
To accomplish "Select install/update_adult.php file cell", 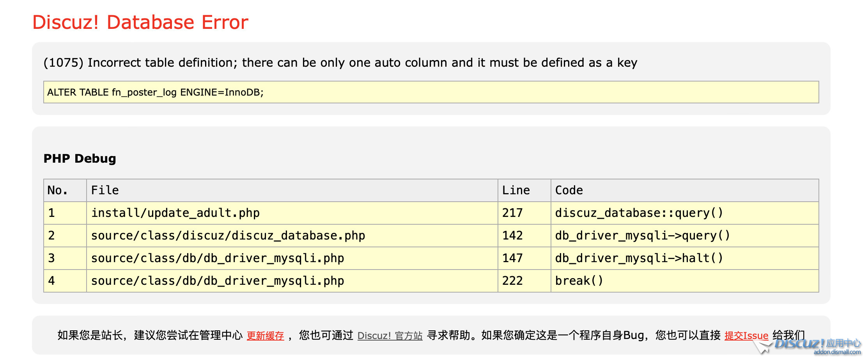I will (x=292, y=213).
